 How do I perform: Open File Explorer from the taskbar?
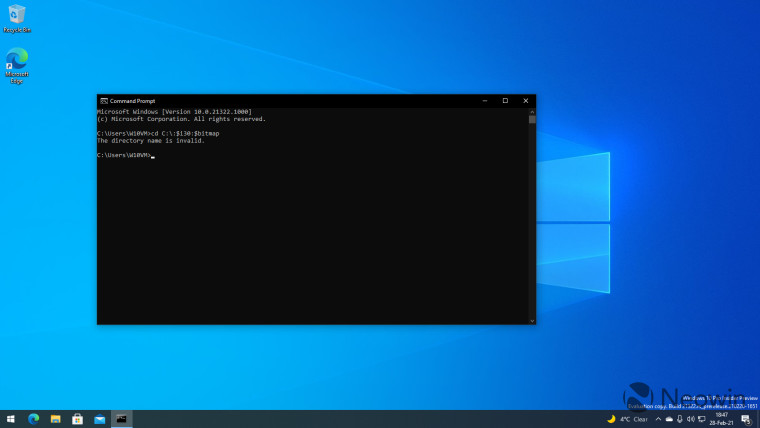(55, 419)
